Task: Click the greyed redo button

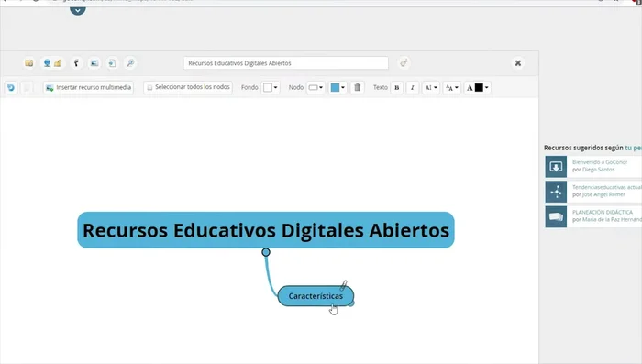Action: pyautogui.click(x=27, y=88)
